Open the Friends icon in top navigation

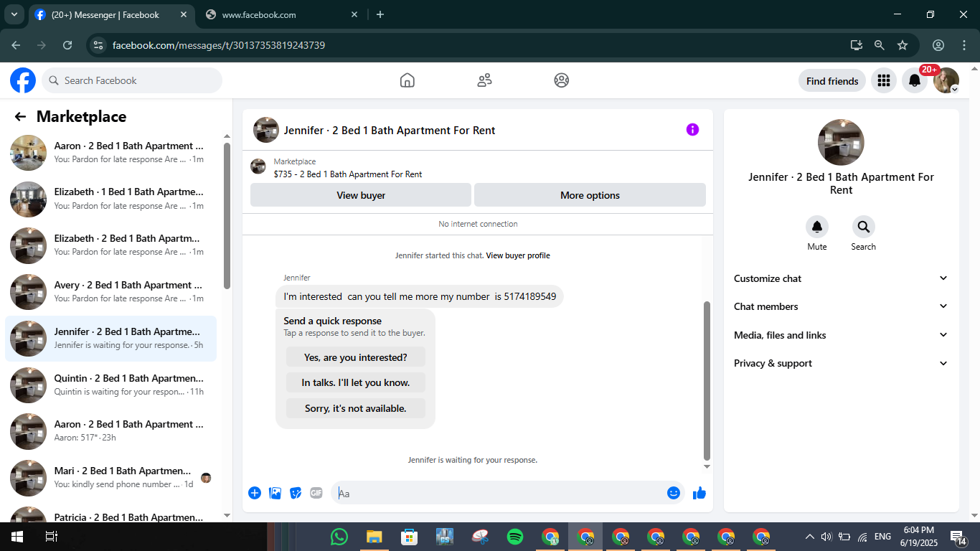485,80
